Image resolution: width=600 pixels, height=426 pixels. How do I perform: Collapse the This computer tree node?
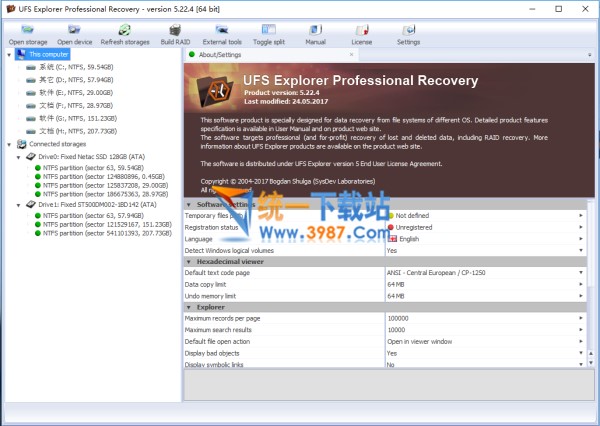coord(9,54)
